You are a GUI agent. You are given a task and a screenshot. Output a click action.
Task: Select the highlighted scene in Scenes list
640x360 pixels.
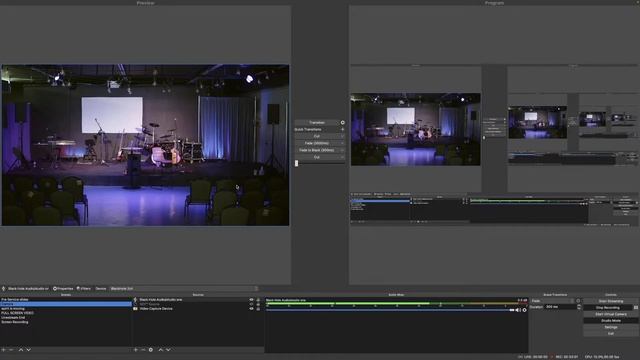click(x=66, y=304)
